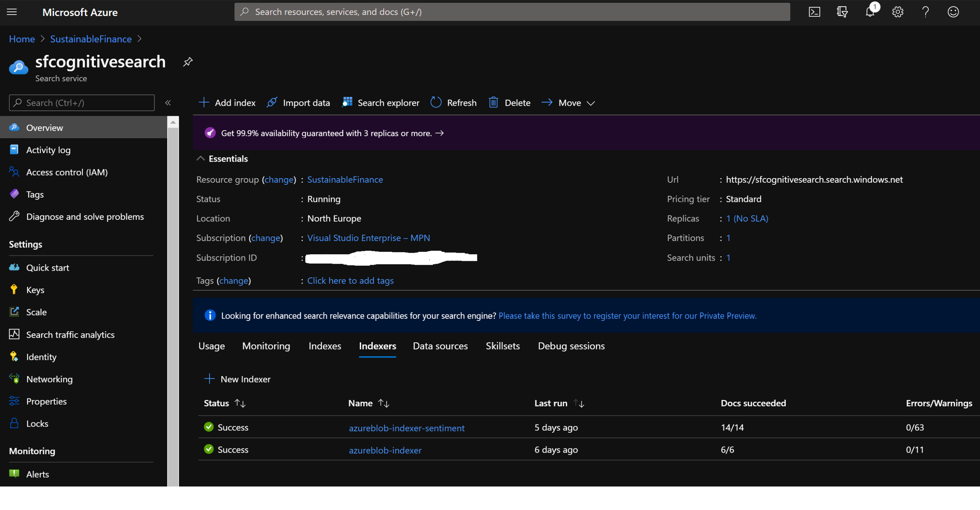
Task: Click the top resource search field
Action: pos(512,12)
